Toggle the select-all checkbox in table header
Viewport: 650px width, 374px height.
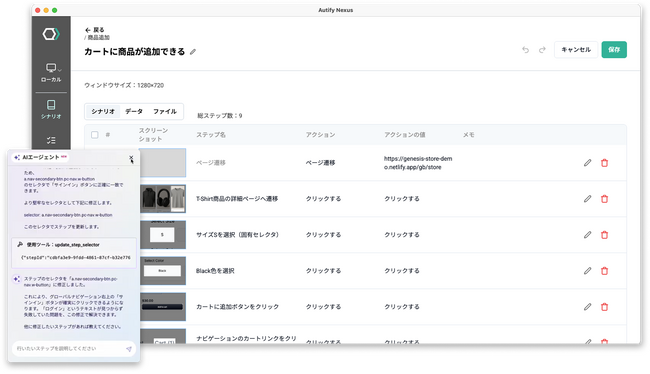pos(95,135)
